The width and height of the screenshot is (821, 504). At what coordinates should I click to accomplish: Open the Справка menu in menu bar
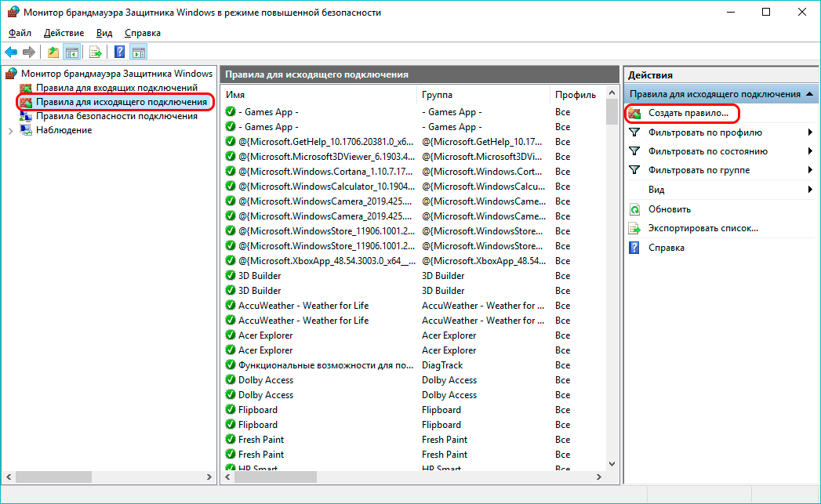pos(143,32)
